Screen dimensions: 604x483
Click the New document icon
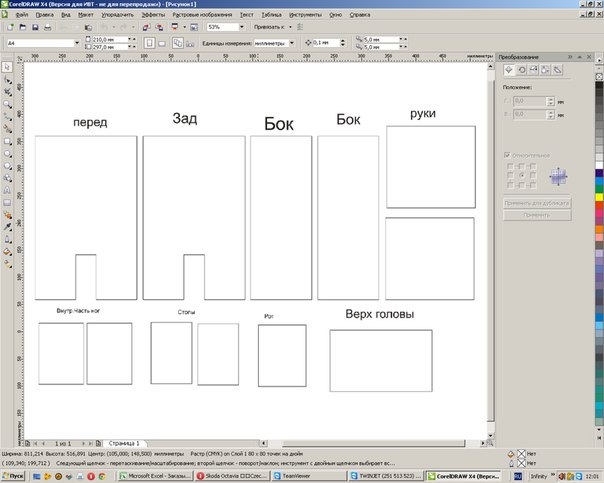tap(10, 27)
